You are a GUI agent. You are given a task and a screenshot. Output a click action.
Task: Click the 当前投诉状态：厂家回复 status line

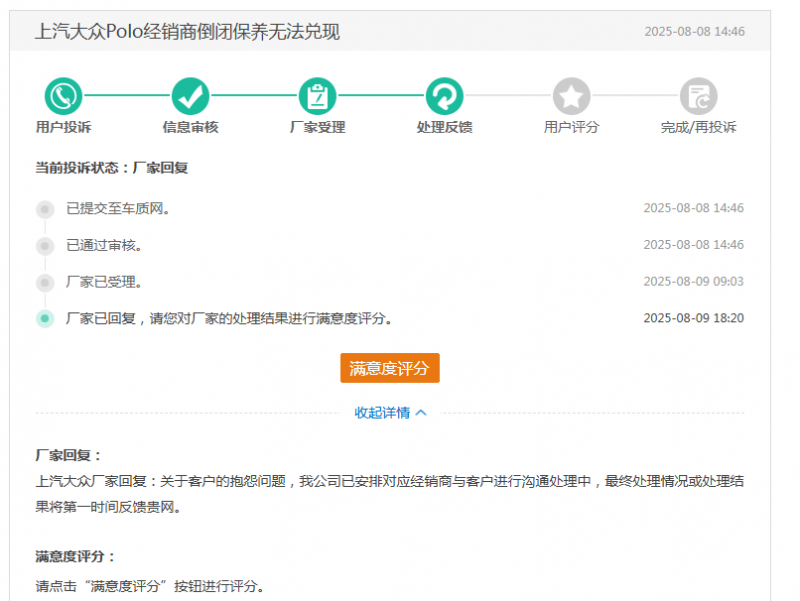tap(112, 168)
